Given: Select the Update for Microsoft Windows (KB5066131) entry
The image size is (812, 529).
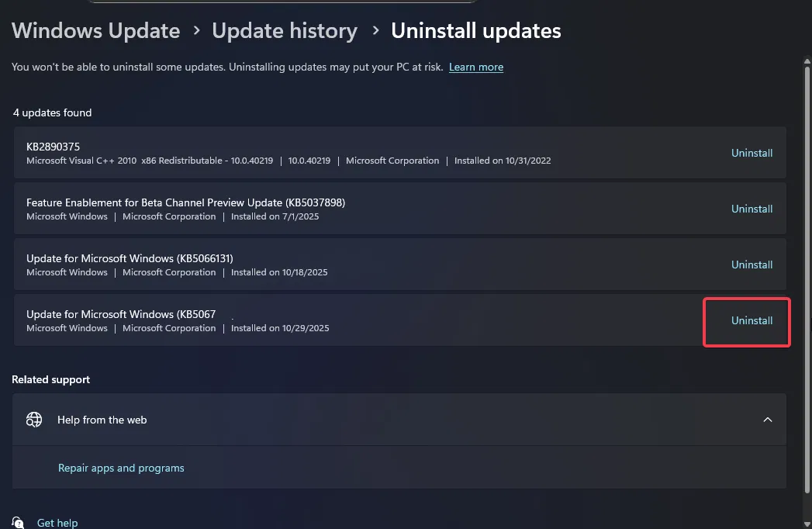Looking at the screenshot, I should tap(130, 258).
